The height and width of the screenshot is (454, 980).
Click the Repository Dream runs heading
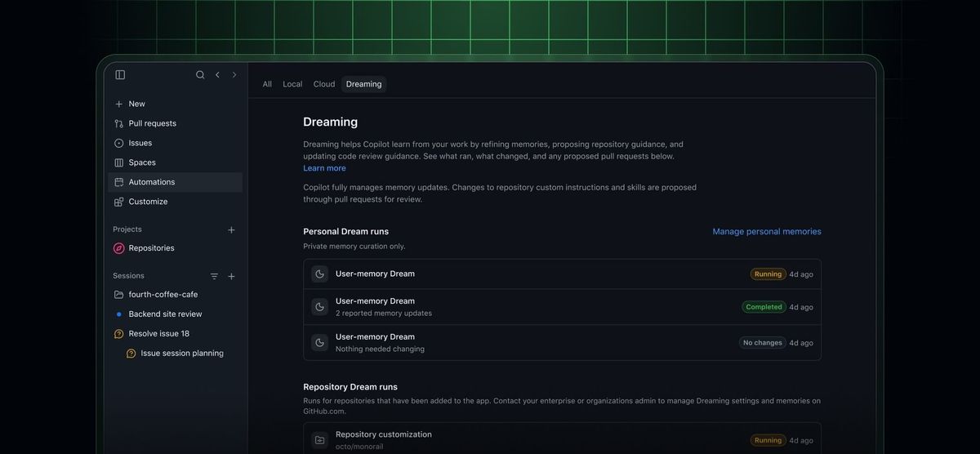tap(350, 387)
